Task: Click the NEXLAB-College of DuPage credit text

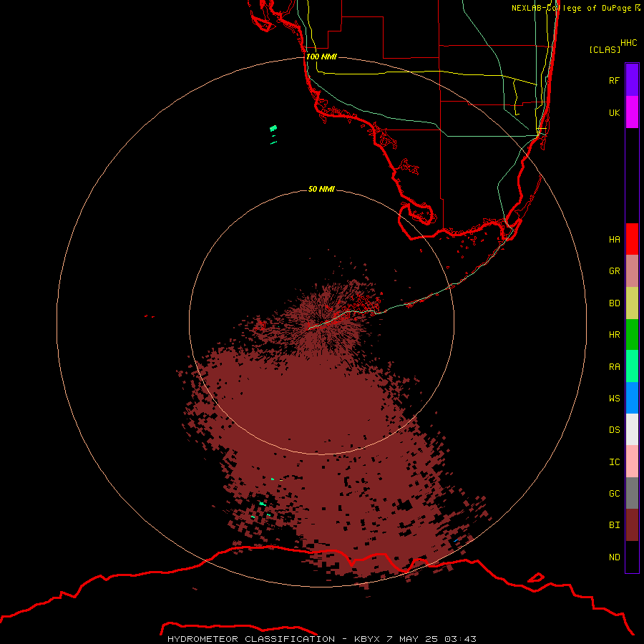Action: point(572,8)
